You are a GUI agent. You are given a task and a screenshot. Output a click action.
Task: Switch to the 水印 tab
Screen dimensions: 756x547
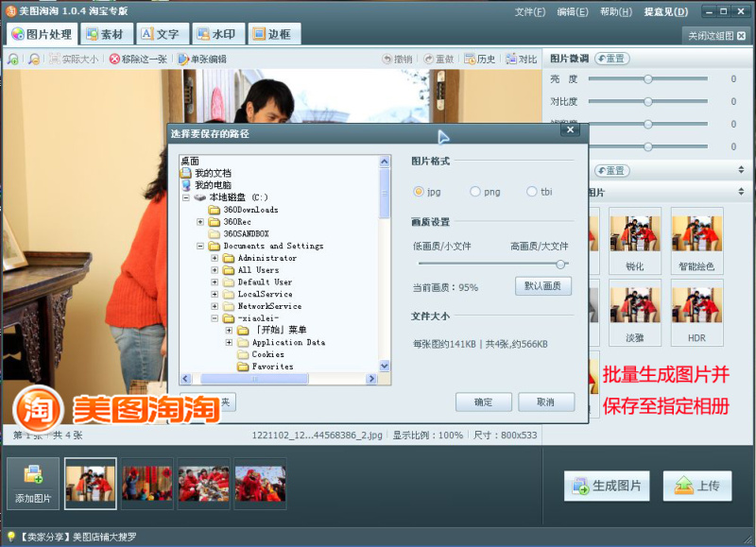[218, 34]
